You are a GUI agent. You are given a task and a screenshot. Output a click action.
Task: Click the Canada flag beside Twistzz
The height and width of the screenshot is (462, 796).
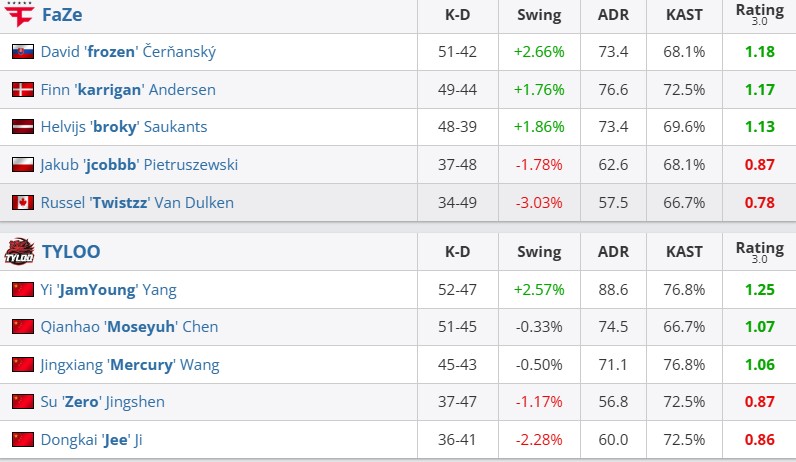click(22, 202)
